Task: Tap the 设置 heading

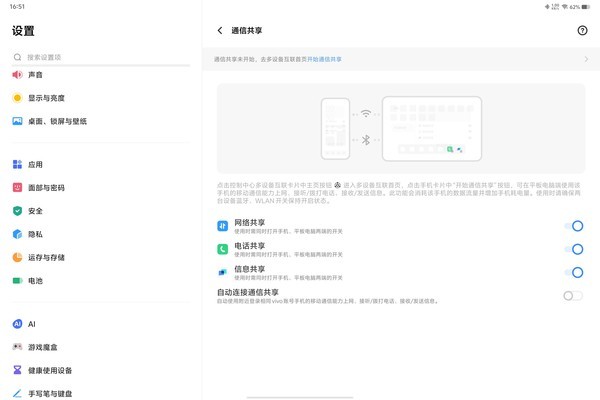Action: point(23,31)
